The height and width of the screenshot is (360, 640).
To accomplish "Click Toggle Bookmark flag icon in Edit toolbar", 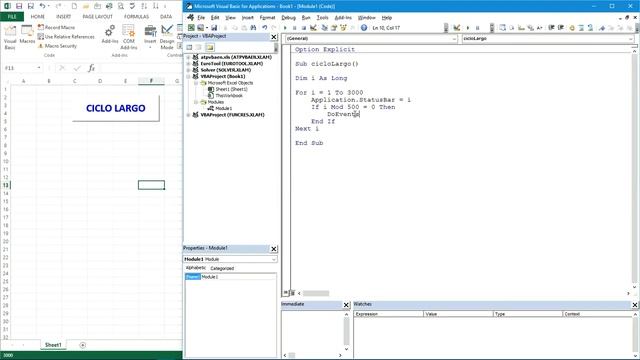I will (x=602, y=28).
